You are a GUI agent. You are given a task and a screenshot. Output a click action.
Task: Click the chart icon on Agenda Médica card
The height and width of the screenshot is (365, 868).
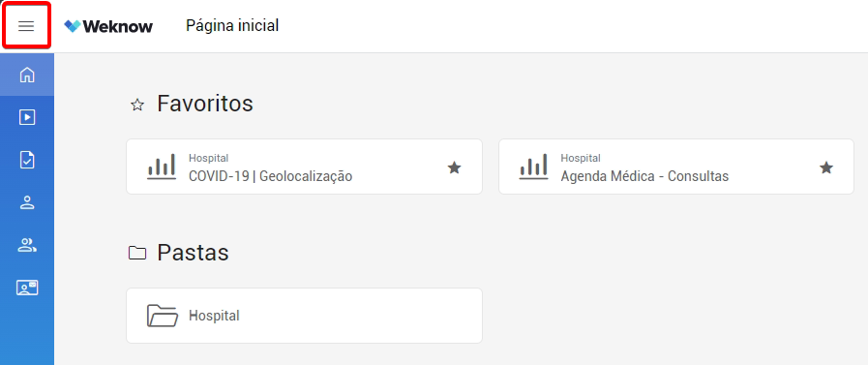533,167
